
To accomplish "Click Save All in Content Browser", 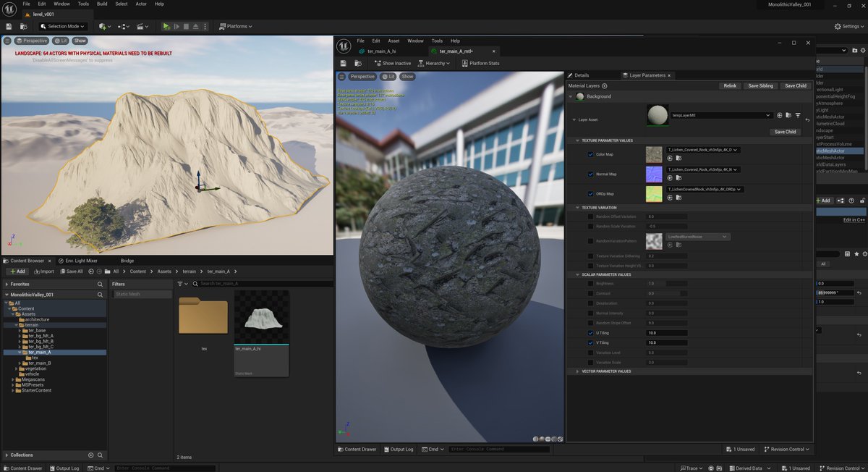I will point(71,271).
